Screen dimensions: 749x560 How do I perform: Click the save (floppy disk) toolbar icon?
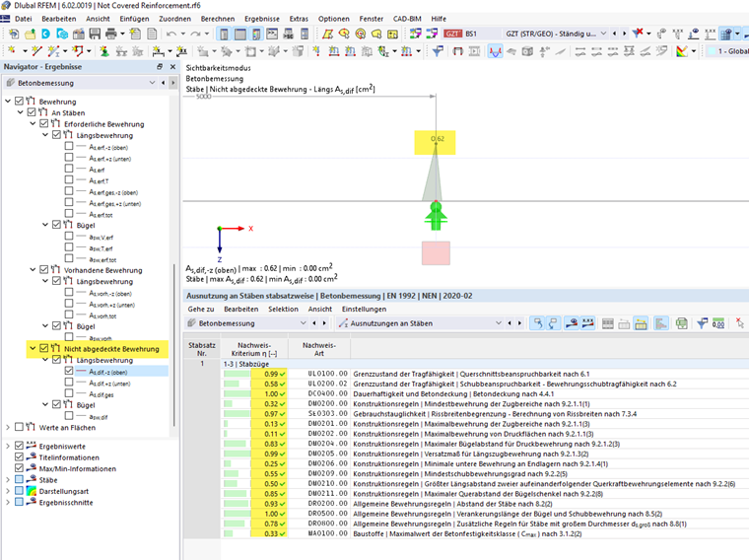coord(95,34)
